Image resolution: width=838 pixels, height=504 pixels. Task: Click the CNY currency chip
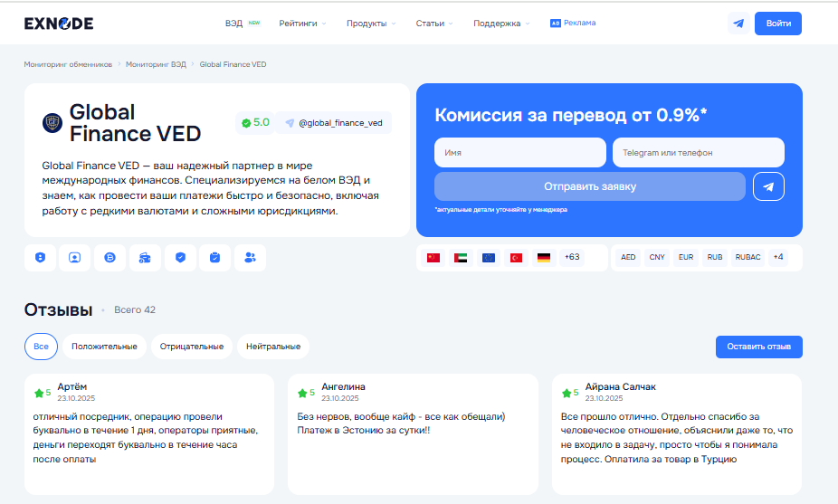pyautogui.click(x=657, y=257)
